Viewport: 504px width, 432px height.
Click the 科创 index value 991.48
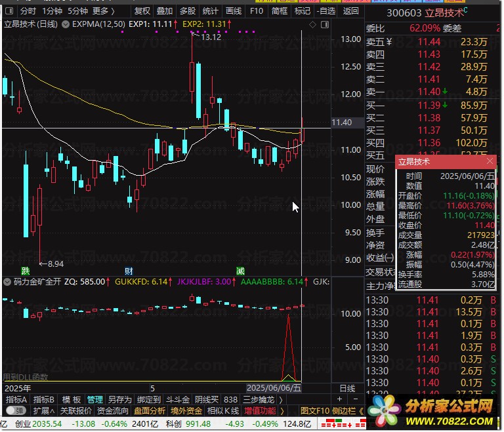(198, 424)
